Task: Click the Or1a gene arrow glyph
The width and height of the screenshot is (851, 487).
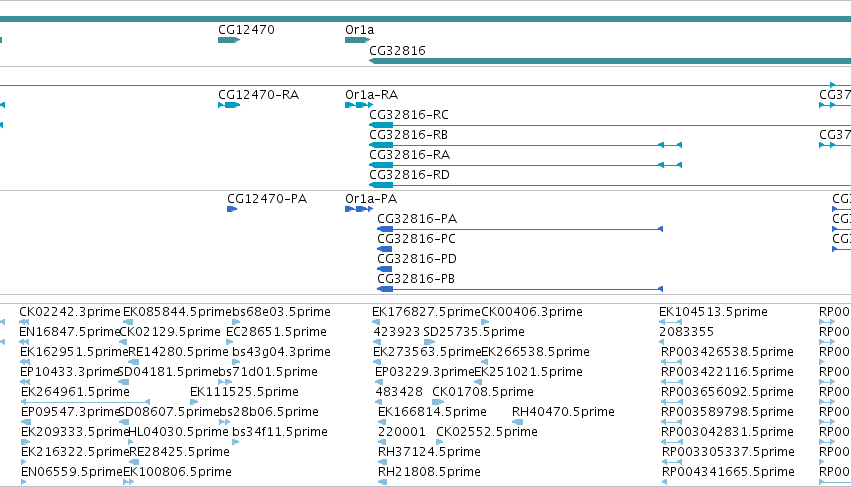Action: [357, 40]
